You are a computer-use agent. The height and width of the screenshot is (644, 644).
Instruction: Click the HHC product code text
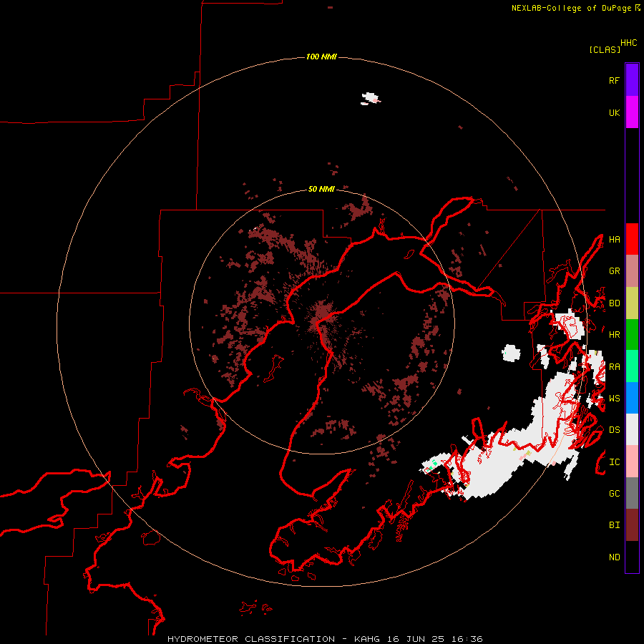(628, 43)
